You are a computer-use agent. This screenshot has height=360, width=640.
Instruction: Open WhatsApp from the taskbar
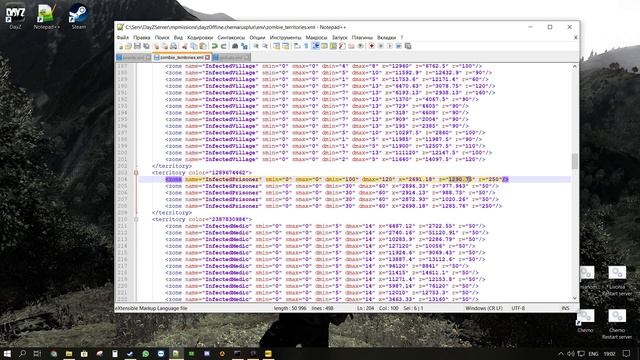pyautogui.click(x=145, y=353)
